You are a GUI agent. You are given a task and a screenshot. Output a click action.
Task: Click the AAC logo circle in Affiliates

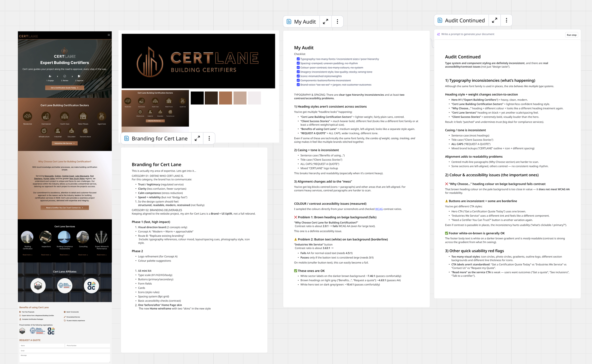(91, 285)
